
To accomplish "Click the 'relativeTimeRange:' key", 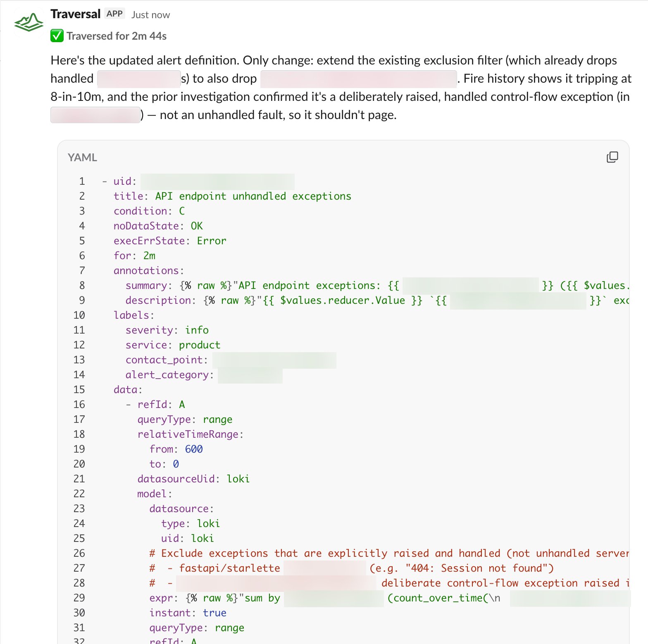I will tap(191, 434).
